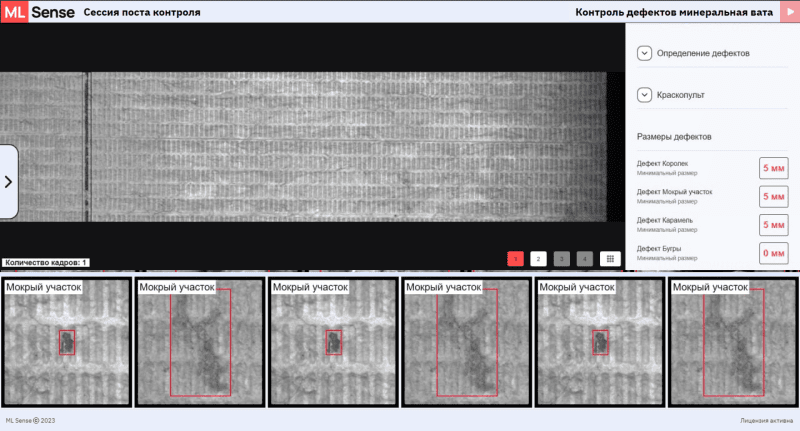
Task: Edit Дефект Королек minimum size field
Action: pos(773,168)
